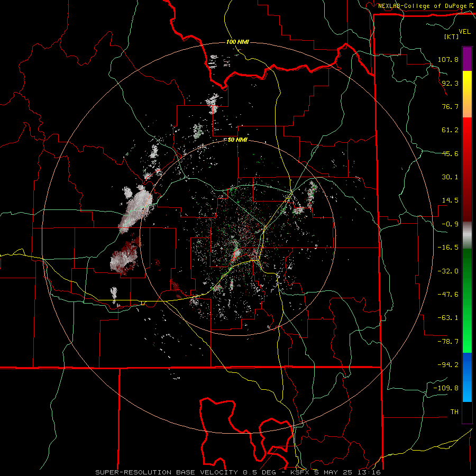
Task: Click the -47.6 scale value
Action: (x=448, y=295)
